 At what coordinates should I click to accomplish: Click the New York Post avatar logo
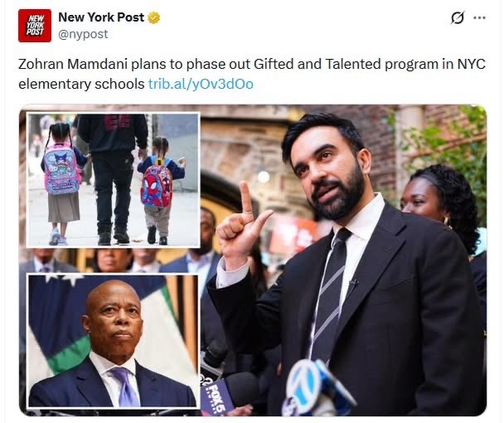pyautogui.click(x=35, y=26)
